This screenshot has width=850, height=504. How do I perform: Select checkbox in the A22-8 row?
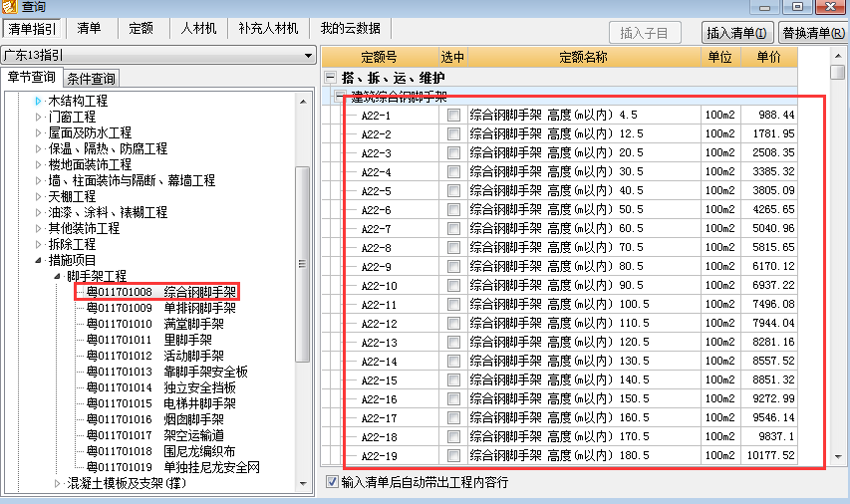[453, 248]
